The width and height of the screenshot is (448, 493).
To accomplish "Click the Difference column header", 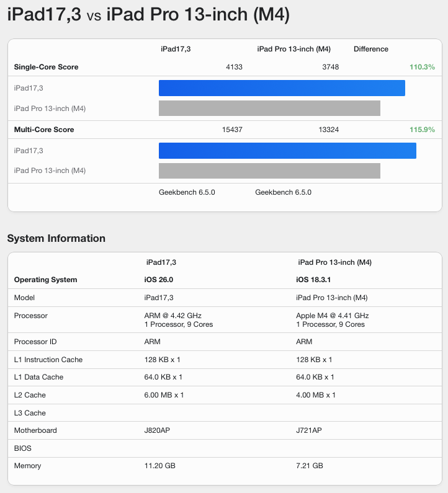I will [x=371, y=49].
